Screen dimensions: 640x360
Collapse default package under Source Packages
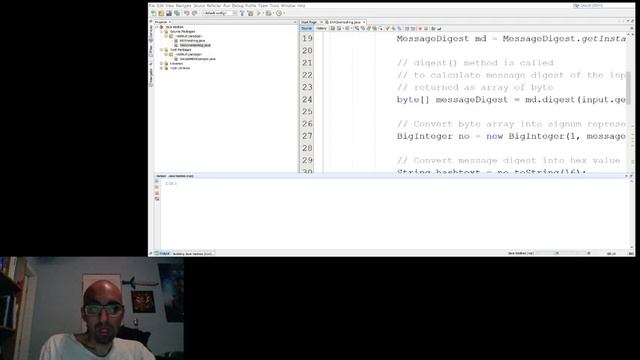point(166,36)
